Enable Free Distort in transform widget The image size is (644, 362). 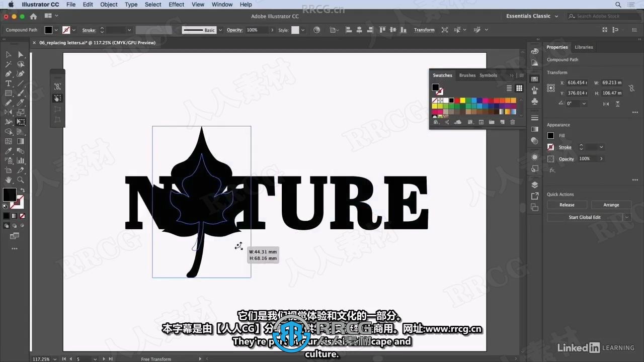pyautogui.click(x=57, y=120)
